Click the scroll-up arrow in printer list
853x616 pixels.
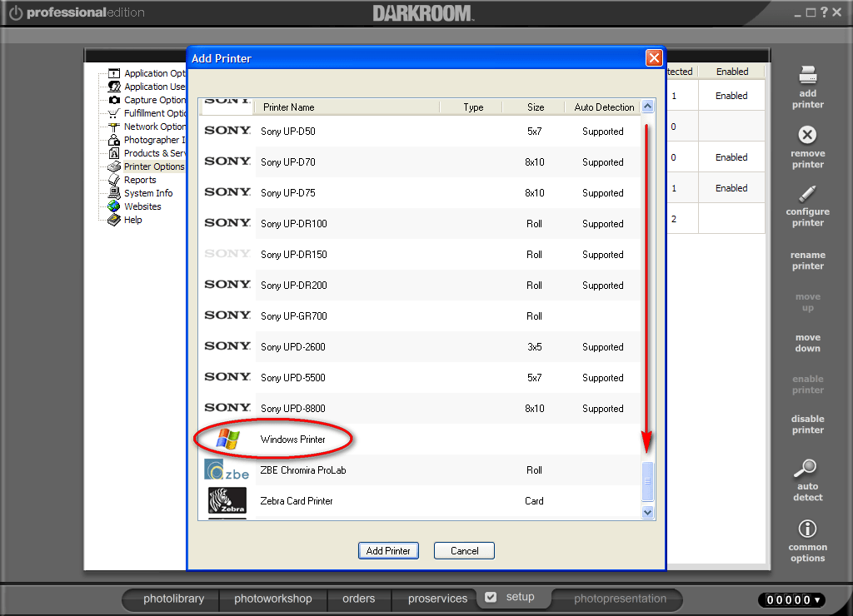(647, 107)
